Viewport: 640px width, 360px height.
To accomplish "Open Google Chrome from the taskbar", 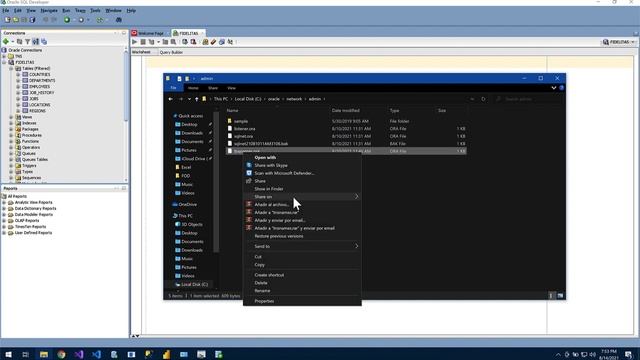I will coord(61,354).
